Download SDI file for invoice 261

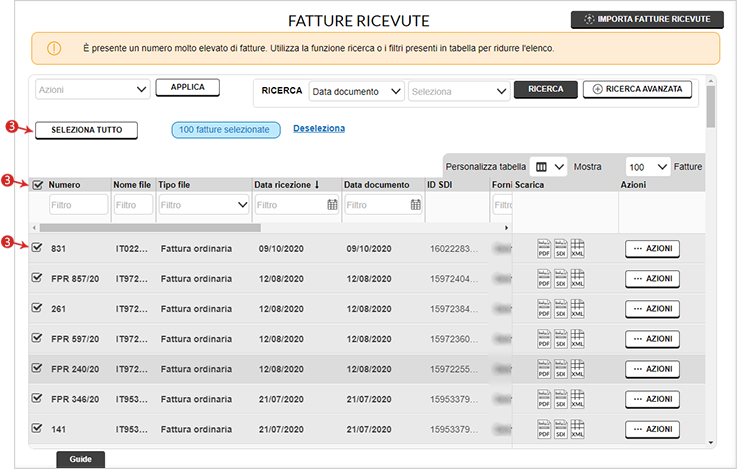pos(560,309)
